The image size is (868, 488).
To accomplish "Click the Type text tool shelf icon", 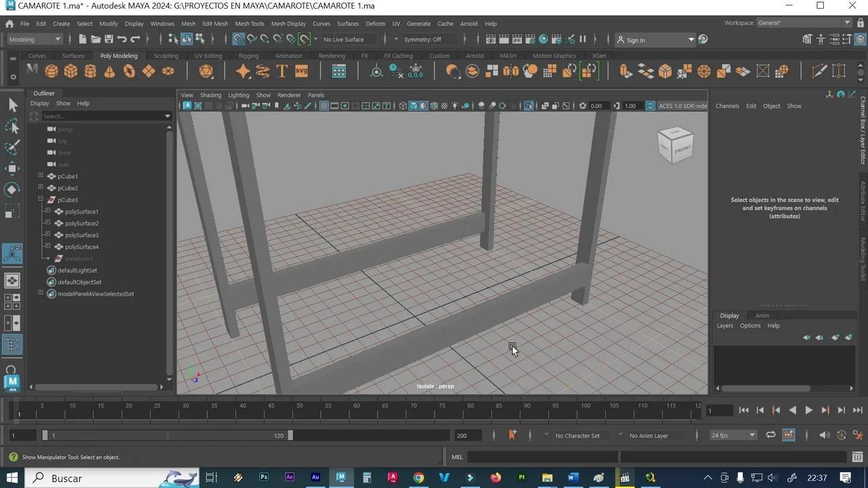I will [x=282, y=71].
